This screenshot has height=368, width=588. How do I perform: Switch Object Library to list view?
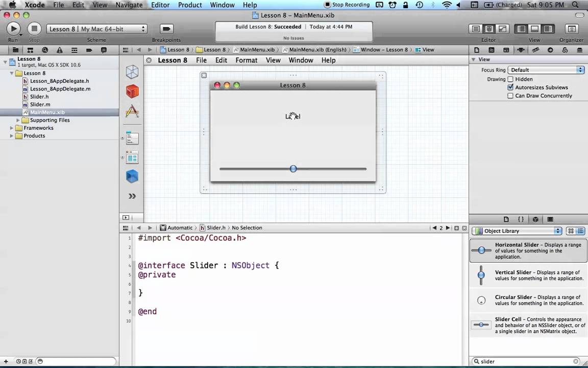pyautogui.click(x=580, y=231)
